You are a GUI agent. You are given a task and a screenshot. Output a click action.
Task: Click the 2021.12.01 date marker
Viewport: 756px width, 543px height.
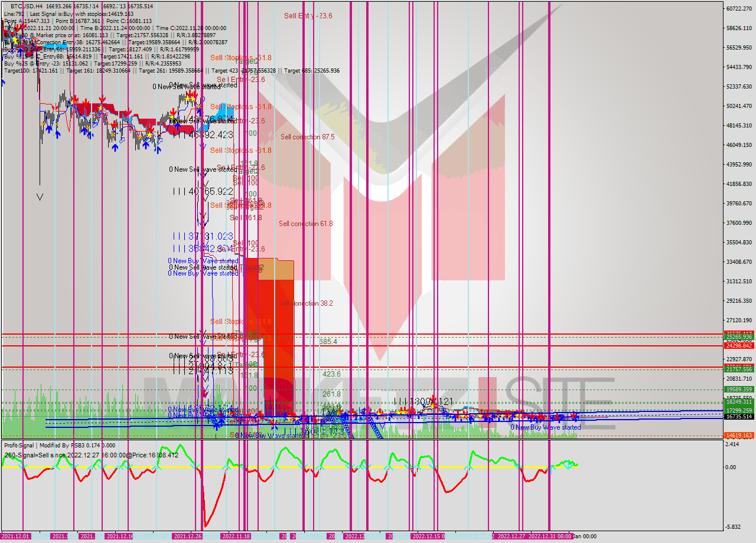coord(16,536)
